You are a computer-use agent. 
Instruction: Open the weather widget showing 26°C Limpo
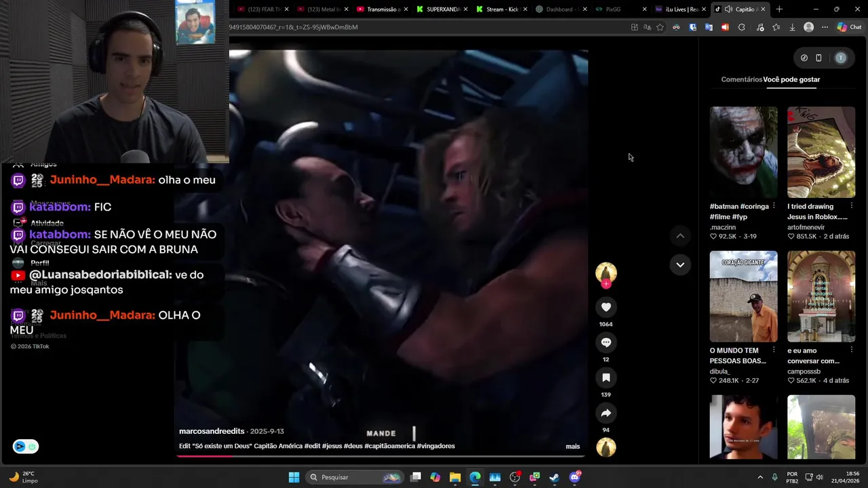(24, 477)
